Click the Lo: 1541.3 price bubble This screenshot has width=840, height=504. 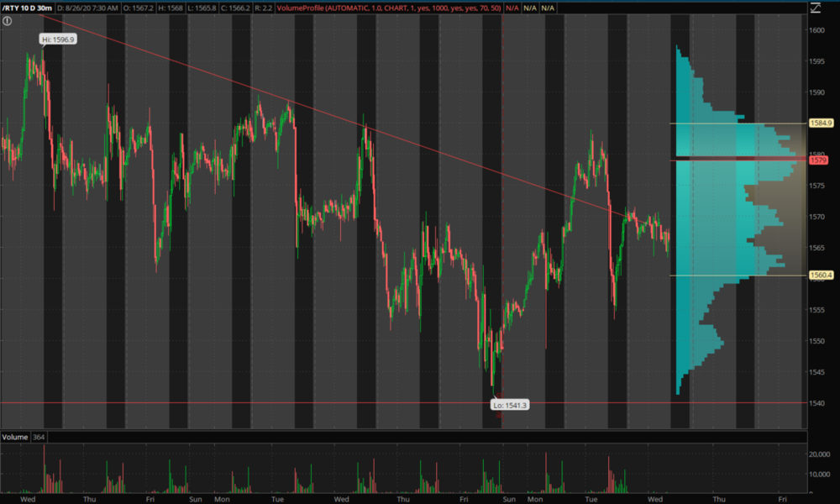tap(510, 405)
